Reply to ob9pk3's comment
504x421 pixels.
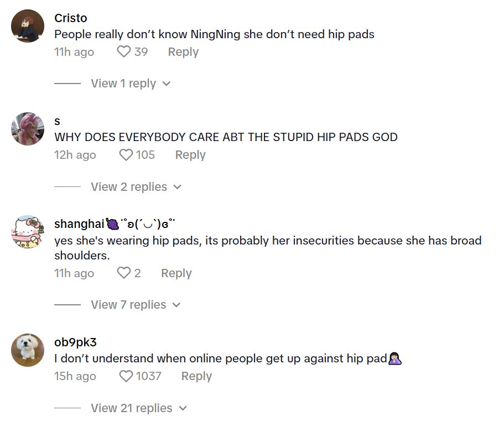tap(196, 376)
